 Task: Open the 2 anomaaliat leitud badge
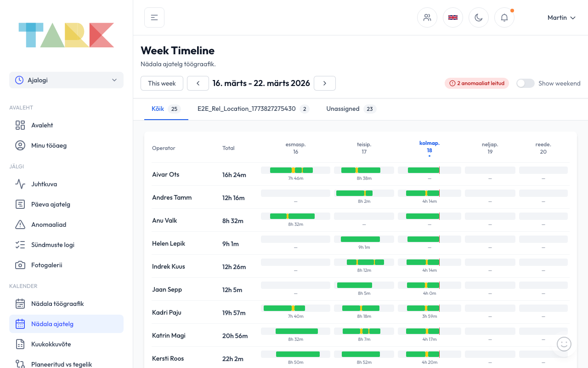point(476,83)
